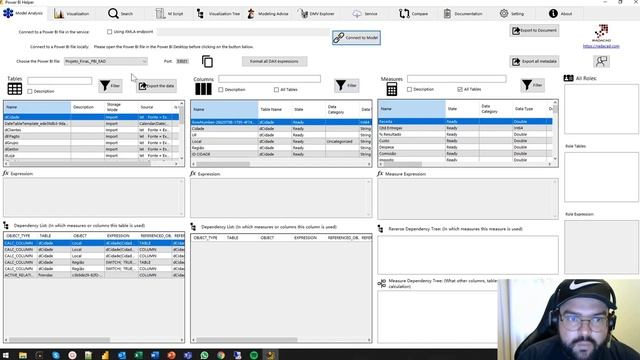Open WhatsApp from the taskbar
The image size is (640, 360).
(x=204, y=355)
